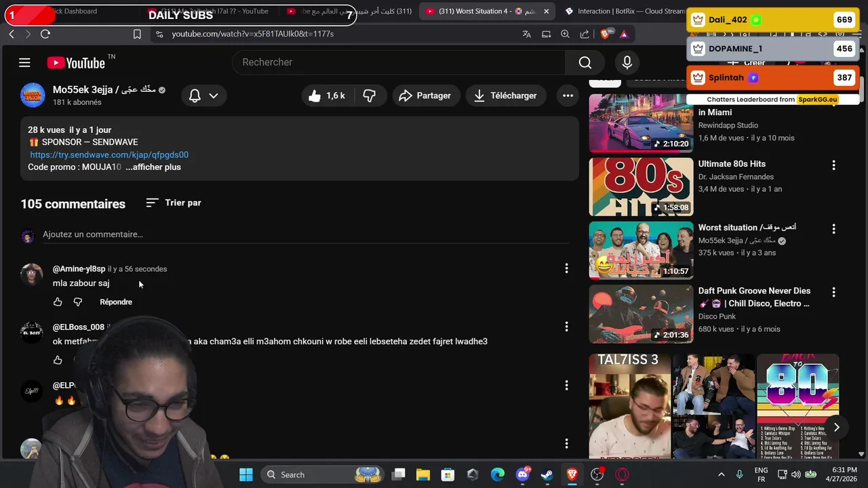Open Discord from the taskbar
868x488 pixels.
[523, 474]
